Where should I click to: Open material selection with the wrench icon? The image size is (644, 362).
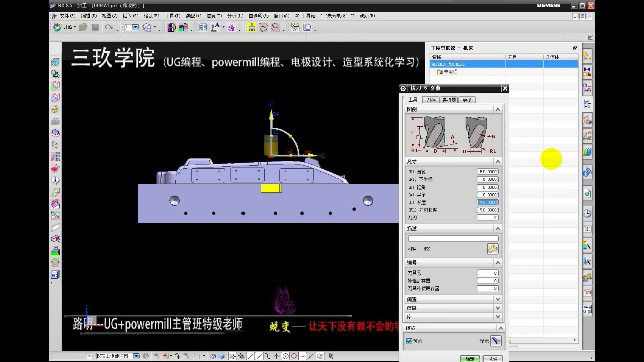click(493, 249)
